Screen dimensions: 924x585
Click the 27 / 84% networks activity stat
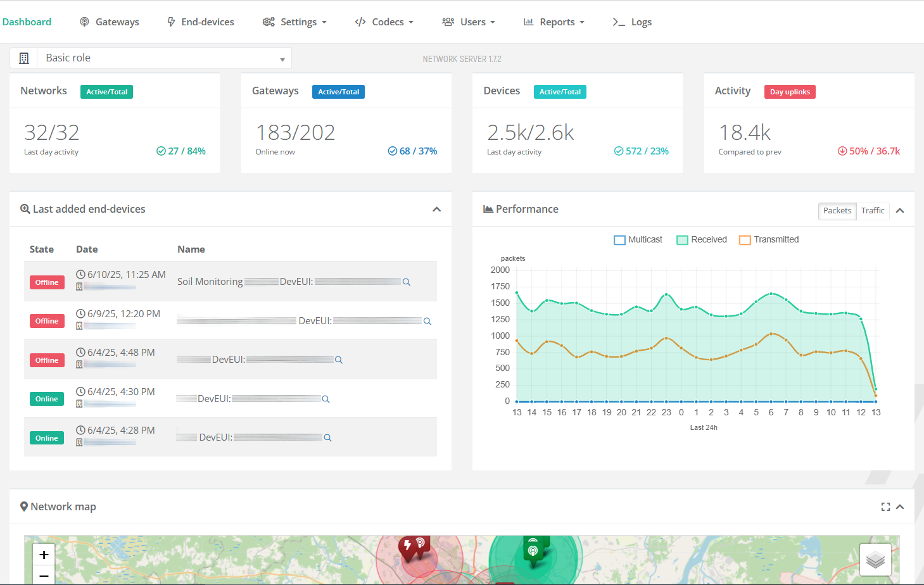[181, 151]
